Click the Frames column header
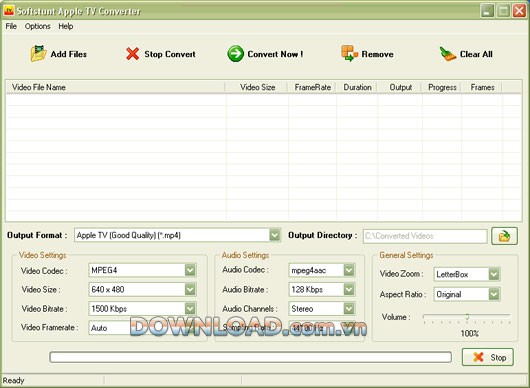This screenshot has height=388, width=530. [482, 87]
